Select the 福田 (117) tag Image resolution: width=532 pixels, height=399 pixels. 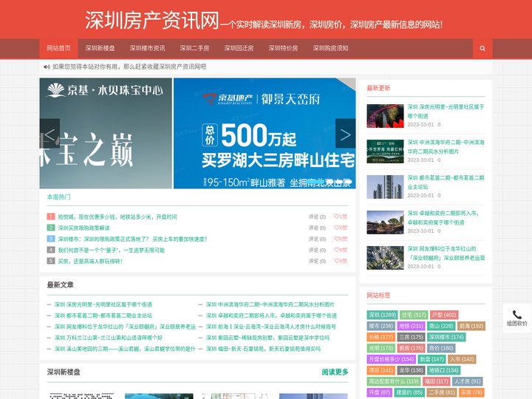pos(437,382)
